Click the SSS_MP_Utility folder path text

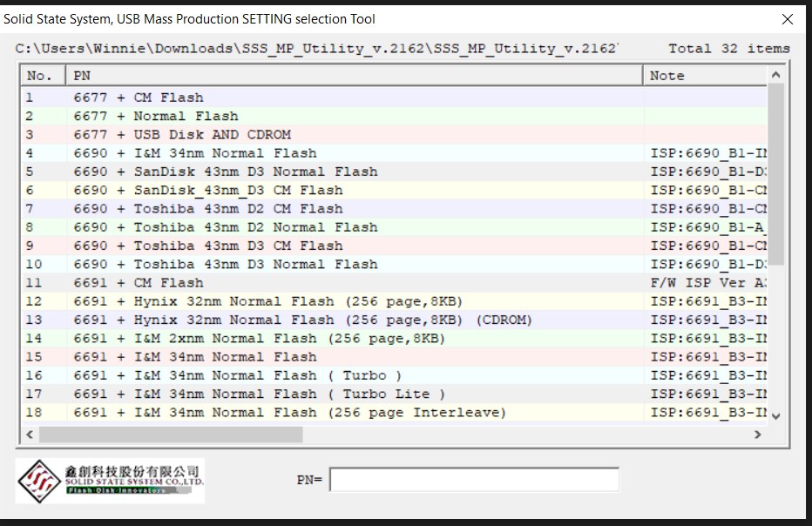[316, 49]
